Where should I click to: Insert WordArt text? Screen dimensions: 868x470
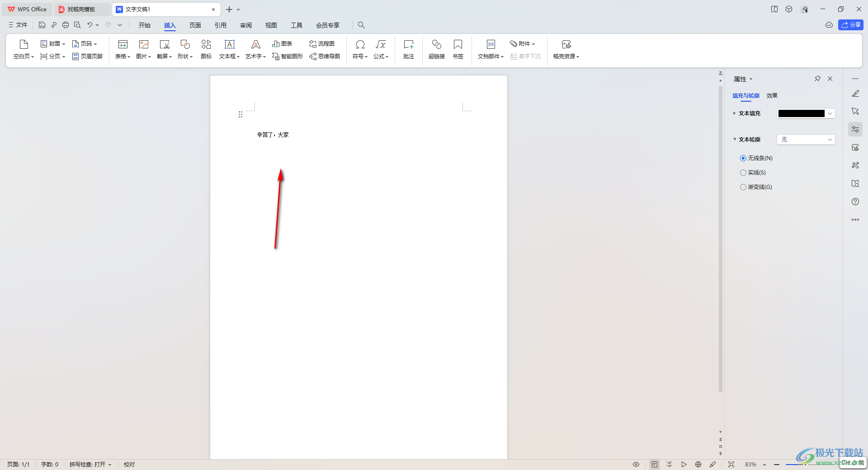(x=255, y=49)
